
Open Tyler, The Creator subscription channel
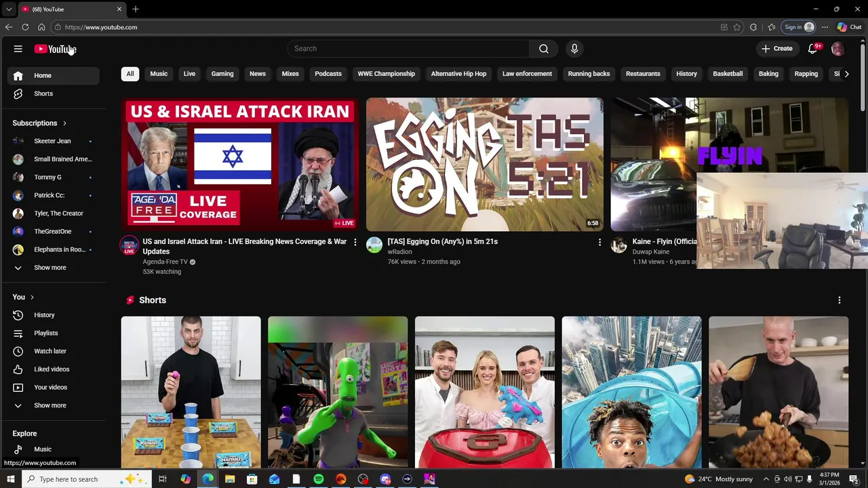pos(53,213)
